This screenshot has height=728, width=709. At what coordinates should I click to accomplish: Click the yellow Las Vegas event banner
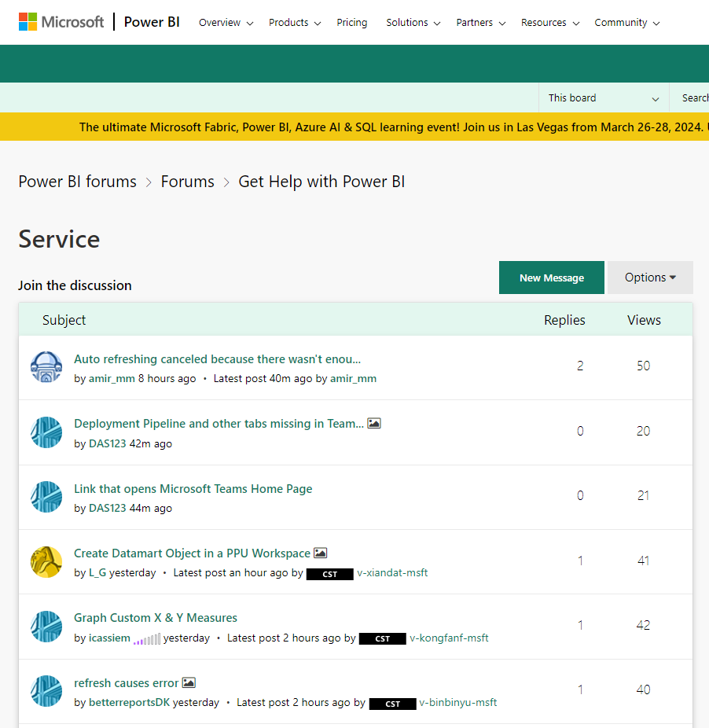(354, 127)
